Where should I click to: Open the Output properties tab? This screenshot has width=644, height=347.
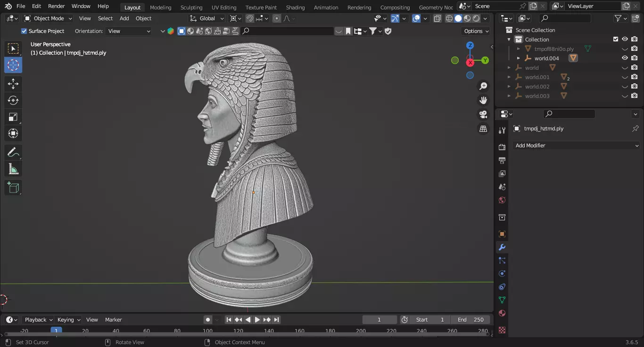[x=502, y=161]
